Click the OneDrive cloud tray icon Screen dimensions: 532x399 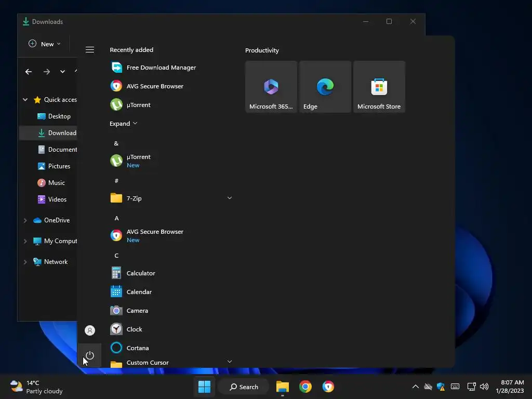[x=428, y=387]
